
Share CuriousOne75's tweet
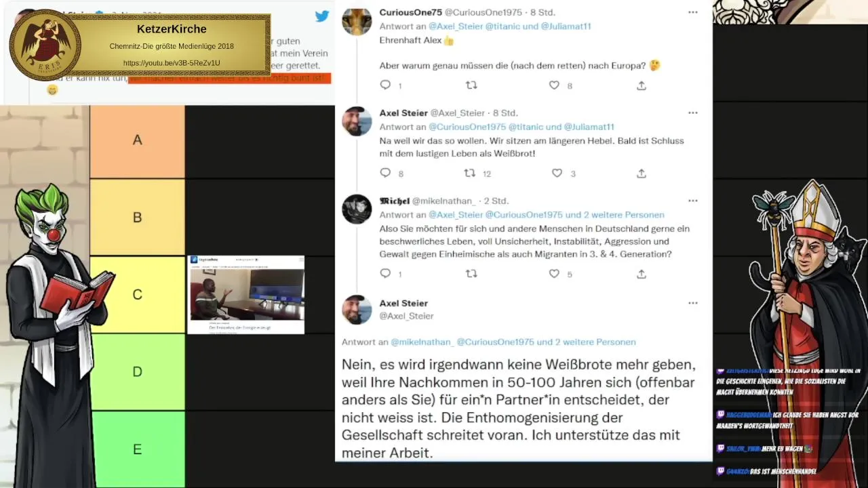point(642,85)
